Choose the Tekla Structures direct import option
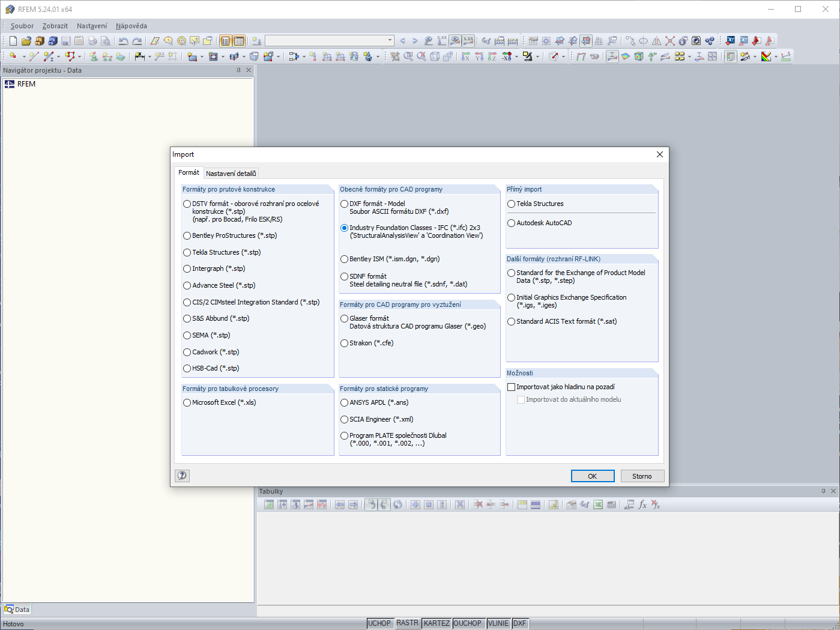This screenshot has height=630, width=840. (x=511, y=204)
